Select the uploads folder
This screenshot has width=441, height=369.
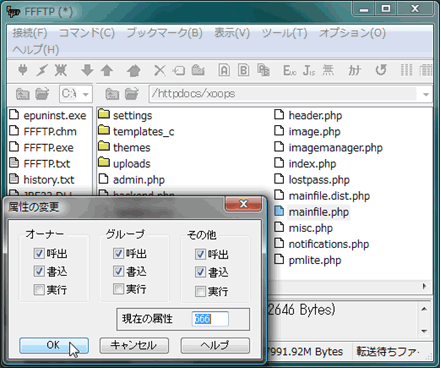tap(132, 163)
